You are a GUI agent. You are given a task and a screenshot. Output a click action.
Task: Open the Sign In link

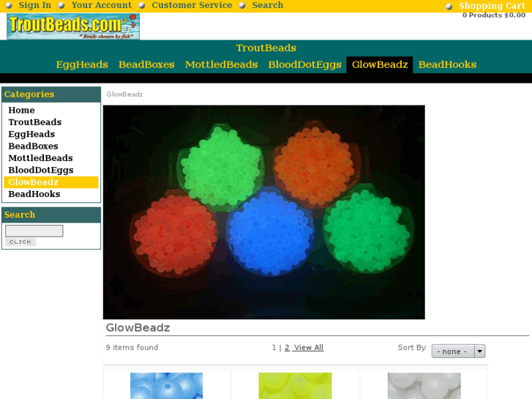tap(34, 5)
